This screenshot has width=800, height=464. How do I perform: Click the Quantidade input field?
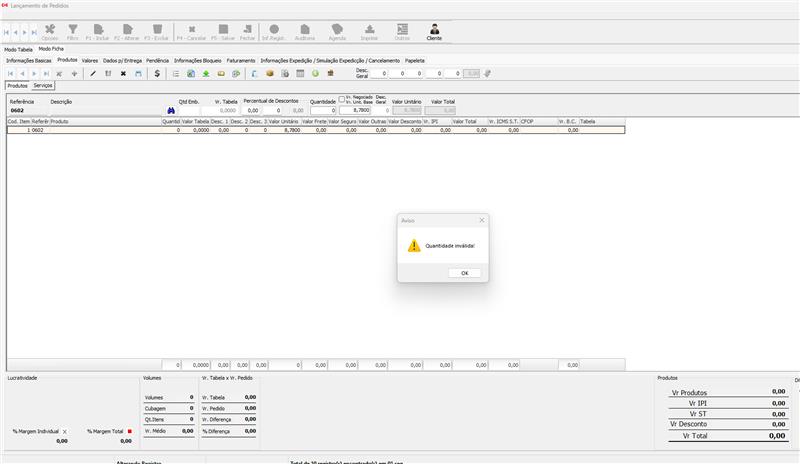coord(323,110)
